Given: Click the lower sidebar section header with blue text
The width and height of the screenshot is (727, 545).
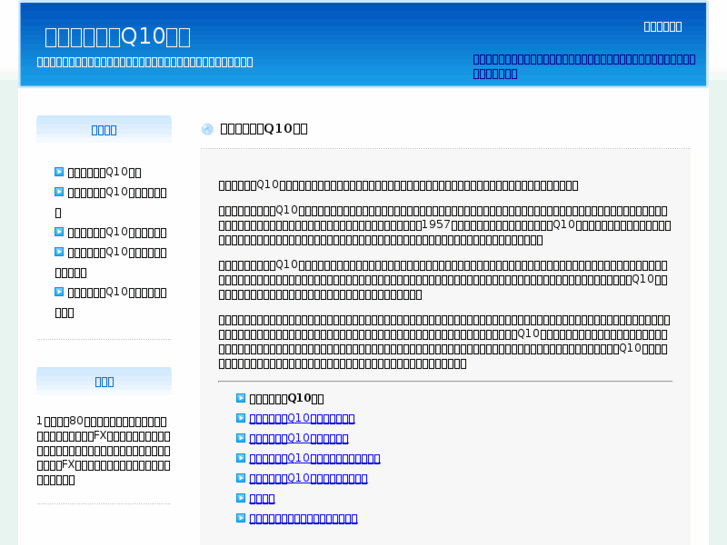Looking at the screenshot, I should [104, 381].
